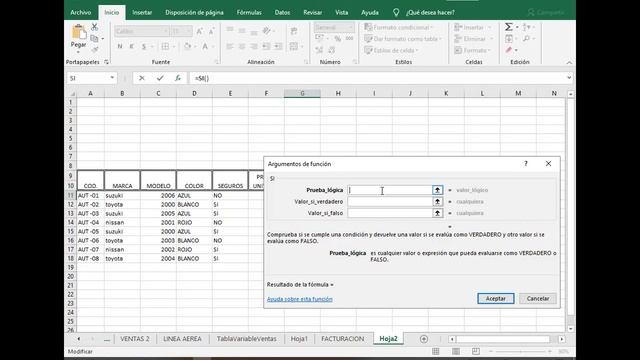
Task: Click Formato in the Celdas group
Action: click(472, 50)
